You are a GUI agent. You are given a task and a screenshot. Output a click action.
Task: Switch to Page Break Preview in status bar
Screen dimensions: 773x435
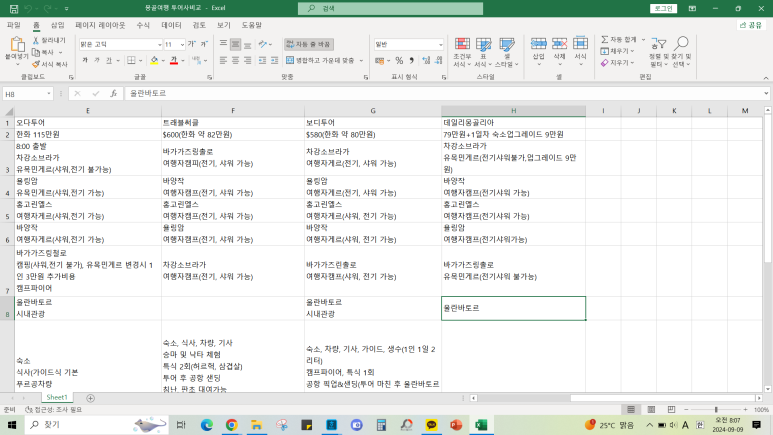(671, 410)
